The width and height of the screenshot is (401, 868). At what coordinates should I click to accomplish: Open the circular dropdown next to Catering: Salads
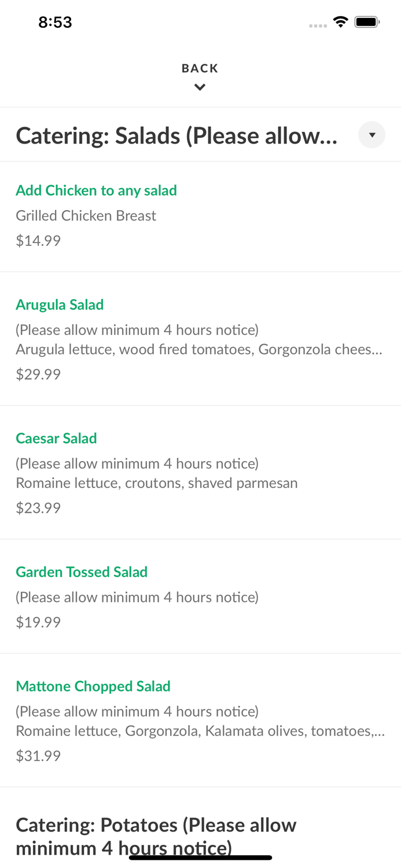[372, 135]
